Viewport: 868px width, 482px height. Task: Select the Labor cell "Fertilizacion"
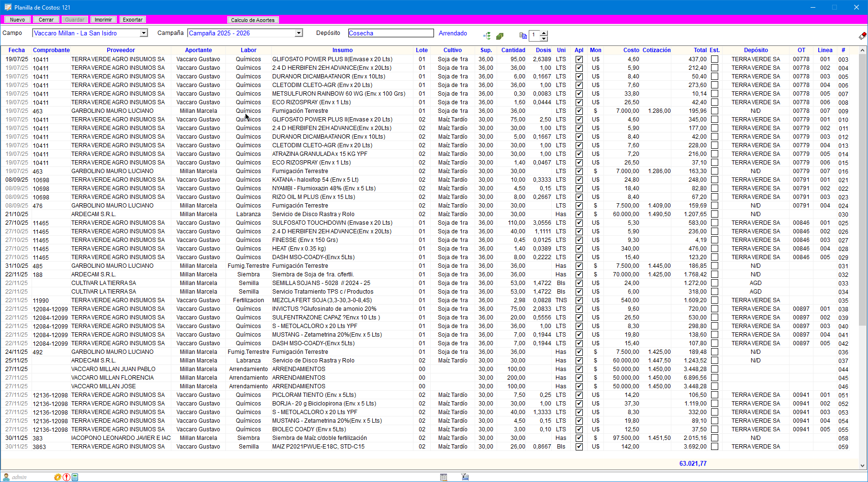click(248, 300)
